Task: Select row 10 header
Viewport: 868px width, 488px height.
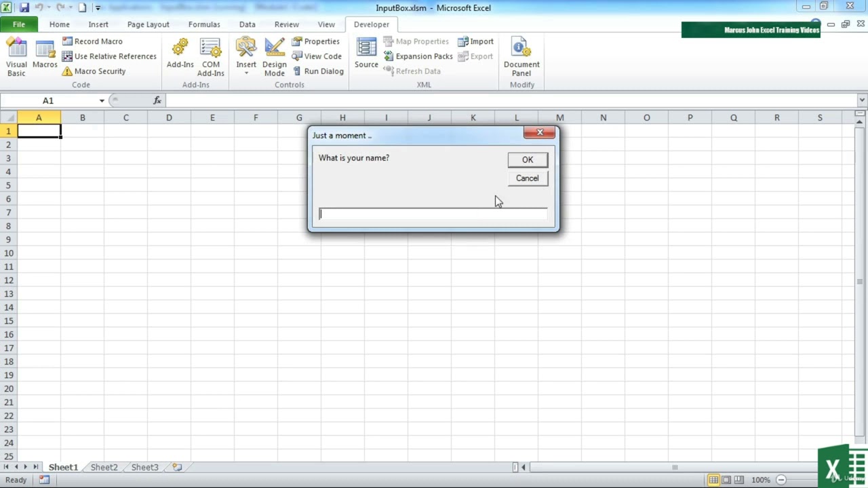Action: pyautogui.click(x=8, y=253)
